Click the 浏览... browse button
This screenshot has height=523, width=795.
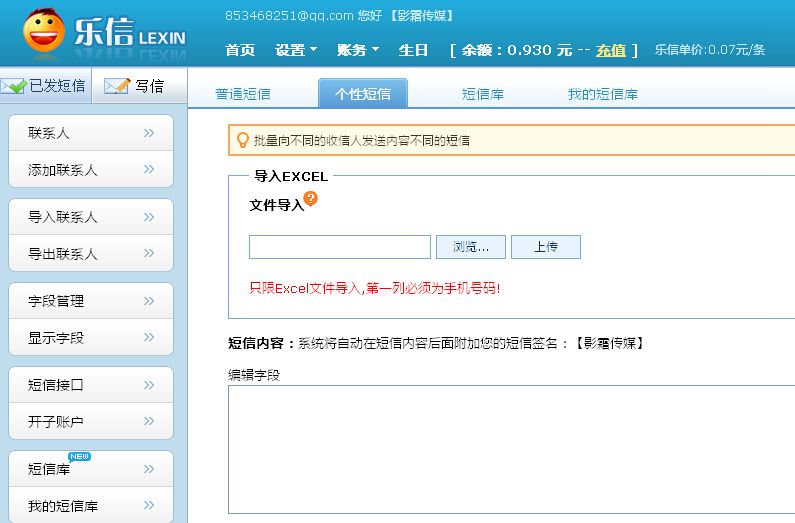pos(471,247)
